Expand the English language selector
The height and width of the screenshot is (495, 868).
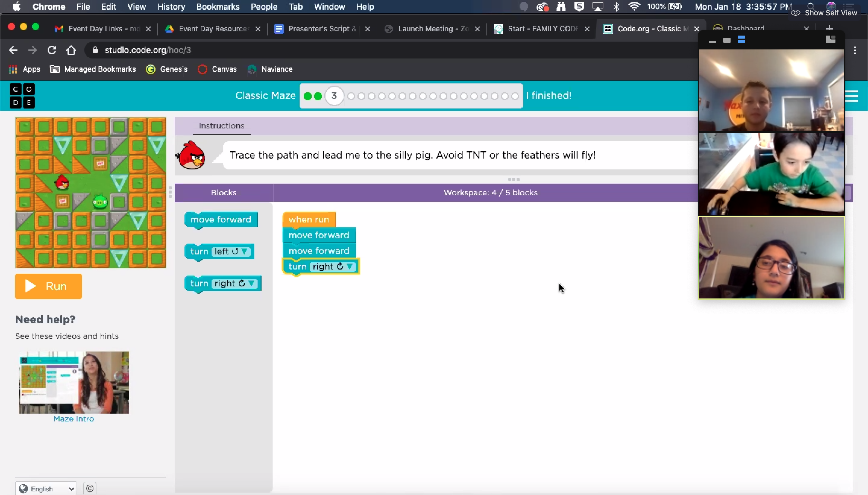tap(46, 489)
